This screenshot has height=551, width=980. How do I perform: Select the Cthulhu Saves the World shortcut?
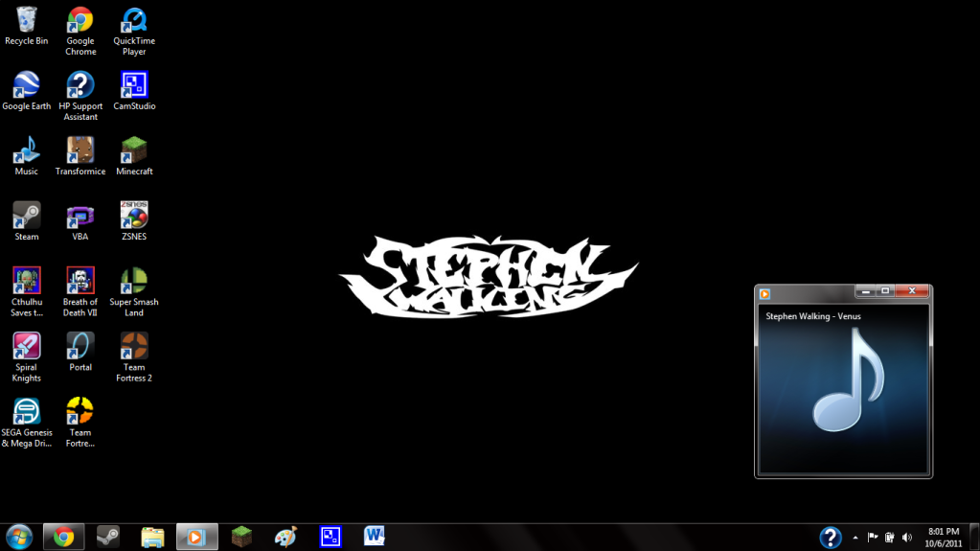pos(26,292)
